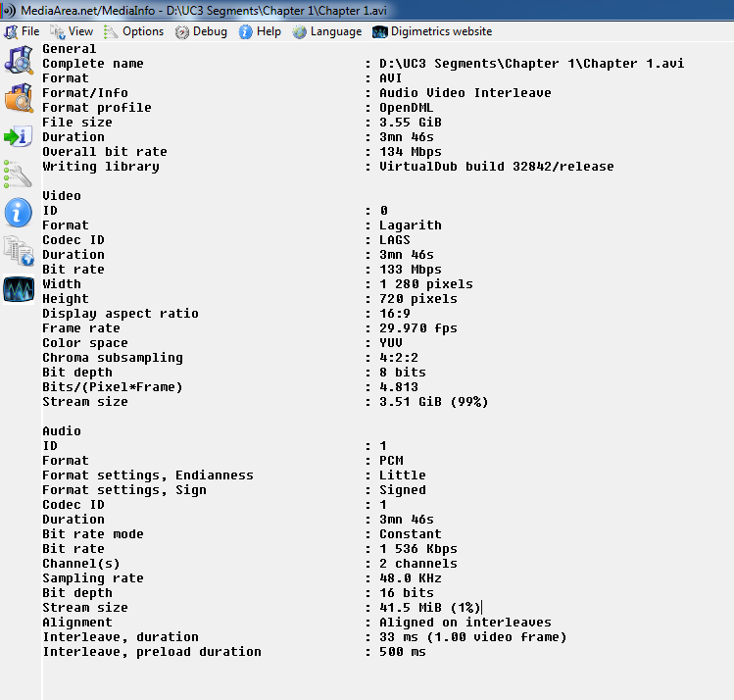Click the Format/Info Audio Video Interleave value

click(x=465, y=93)
